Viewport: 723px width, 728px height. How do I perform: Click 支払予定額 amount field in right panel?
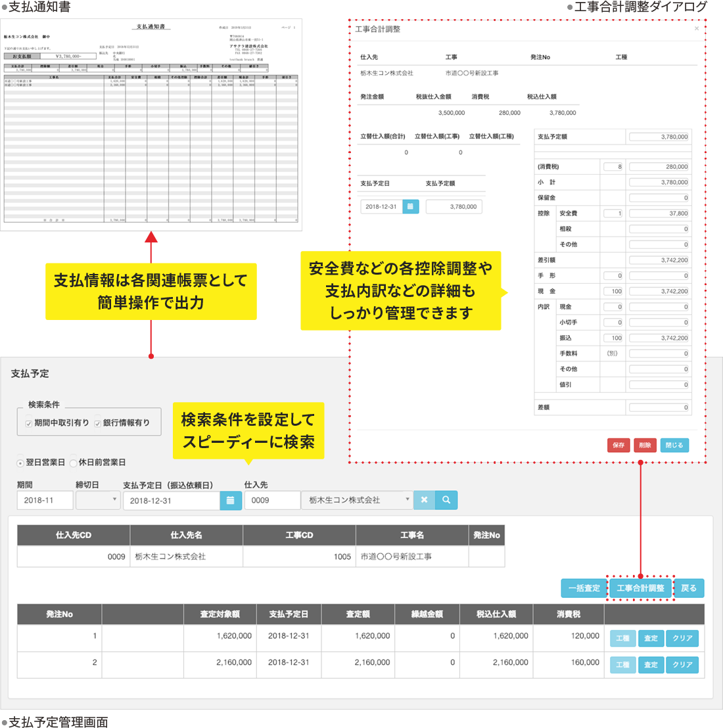pos(659,137)
